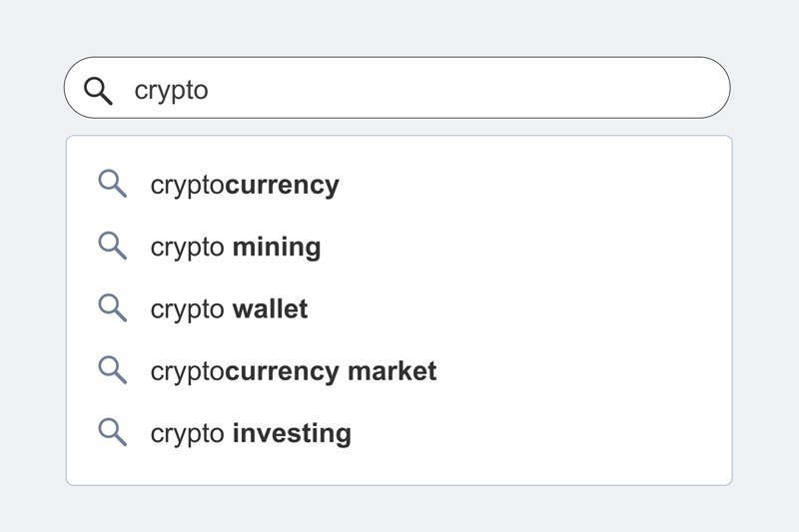Select the cryptocurrency suggestion

[399, 185]
